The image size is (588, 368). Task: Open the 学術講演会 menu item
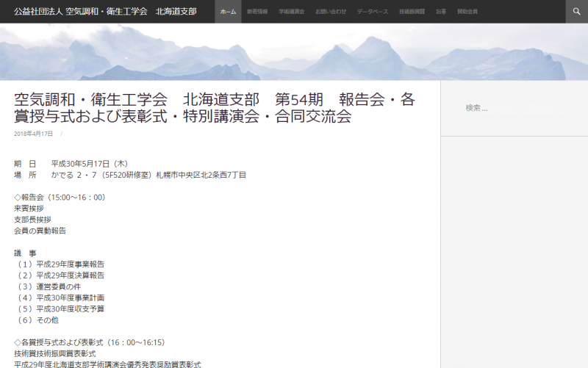point(291,12)
